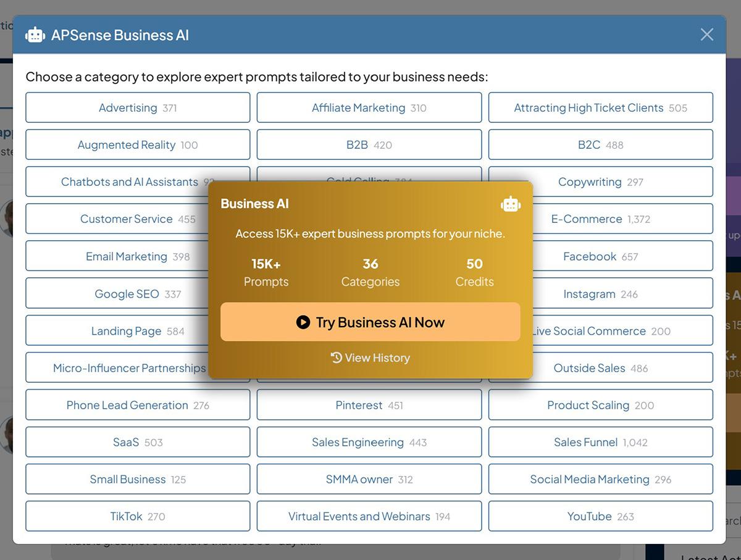Screen dimensions: 741x560
Task: Select the E-Commerce category
Action: [600, 219]
